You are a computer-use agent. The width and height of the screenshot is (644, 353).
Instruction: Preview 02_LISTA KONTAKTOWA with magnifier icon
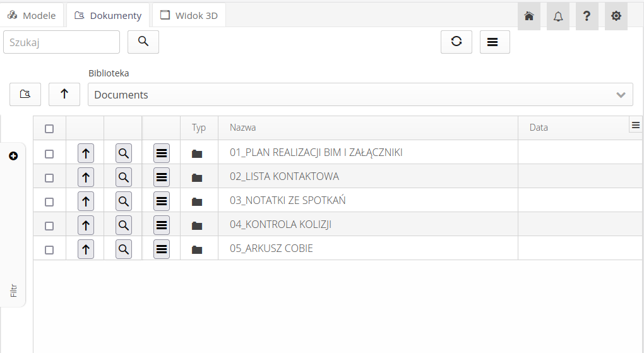[124, 177]
